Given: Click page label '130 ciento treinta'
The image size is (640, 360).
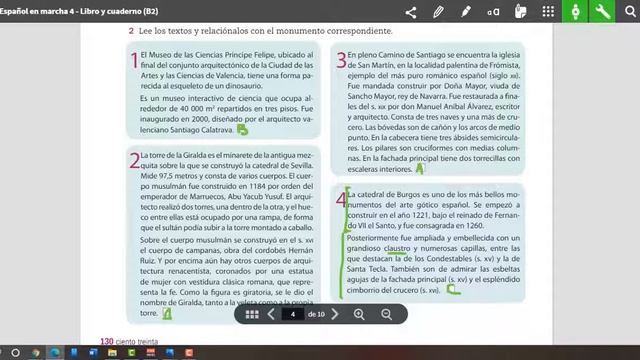Looking at the screenshot, I should (129, 341).
